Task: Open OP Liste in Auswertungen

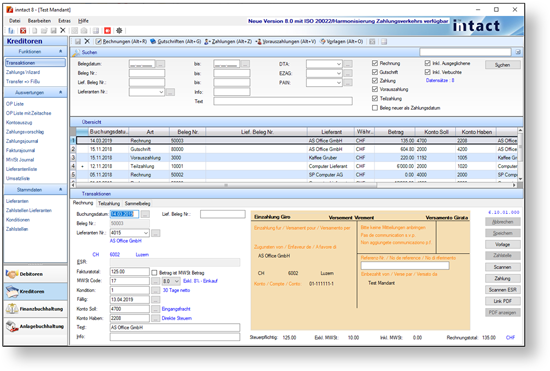Action: pos(15,104)
